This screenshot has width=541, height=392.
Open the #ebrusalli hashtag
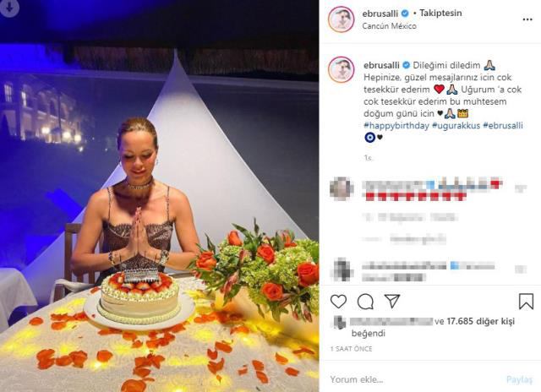coord(503,126)
